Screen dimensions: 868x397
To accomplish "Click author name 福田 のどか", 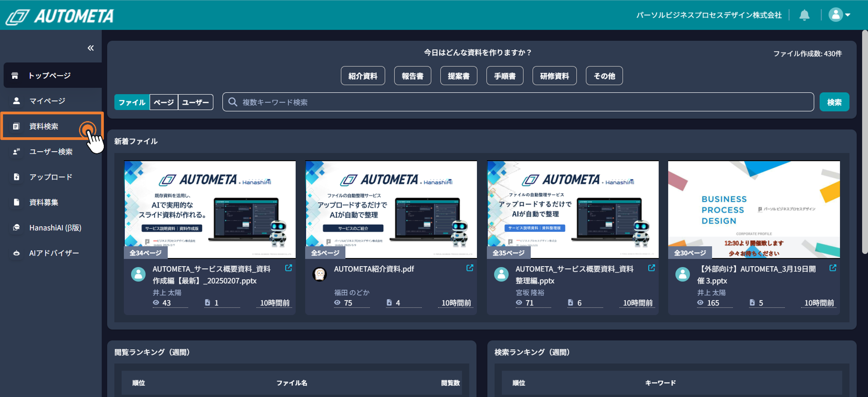I will [x=352, y=292].
